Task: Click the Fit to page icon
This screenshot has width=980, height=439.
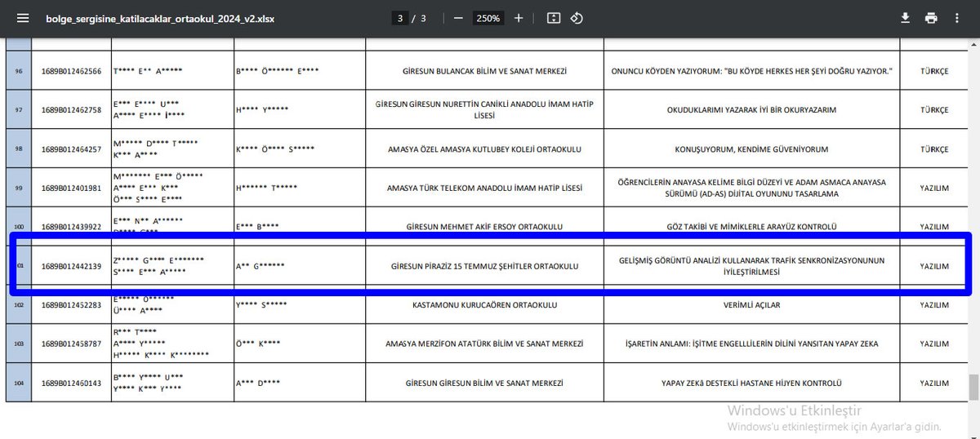Action: coord(554,18)
